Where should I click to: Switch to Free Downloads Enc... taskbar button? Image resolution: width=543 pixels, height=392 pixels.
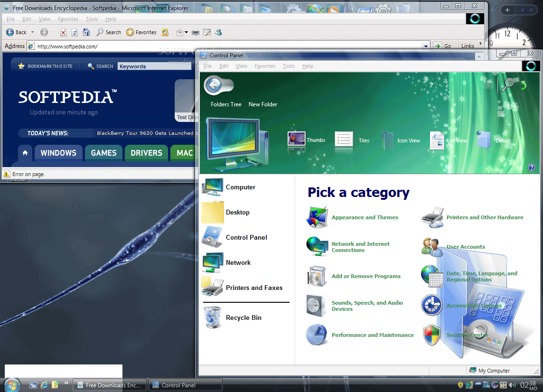click(x=110, y=385)
